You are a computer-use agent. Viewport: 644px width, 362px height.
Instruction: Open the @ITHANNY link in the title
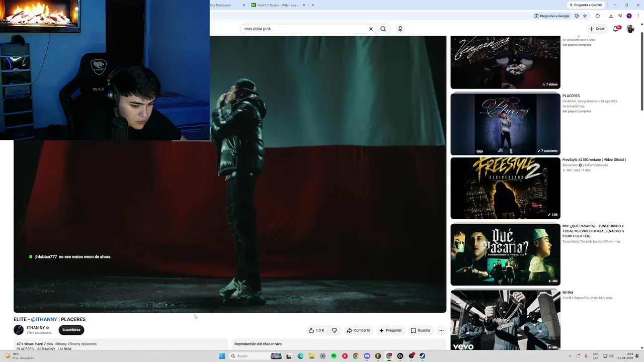[44, 319]
